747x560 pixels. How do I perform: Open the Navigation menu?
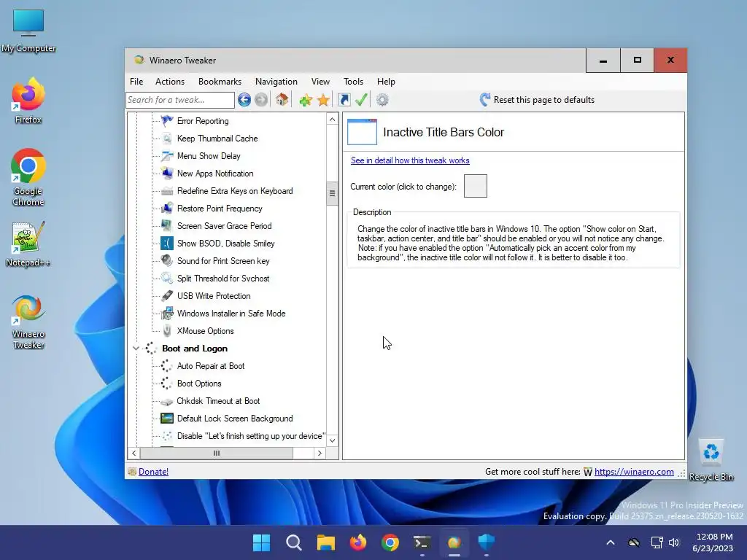pos(276,82)
